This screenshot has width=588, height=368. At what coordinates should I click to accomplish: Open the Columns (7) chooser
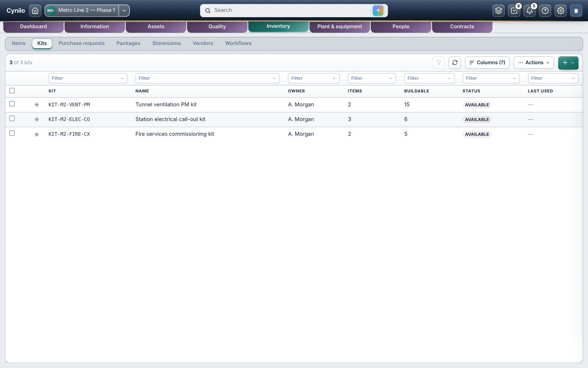(x=487, y=63)
